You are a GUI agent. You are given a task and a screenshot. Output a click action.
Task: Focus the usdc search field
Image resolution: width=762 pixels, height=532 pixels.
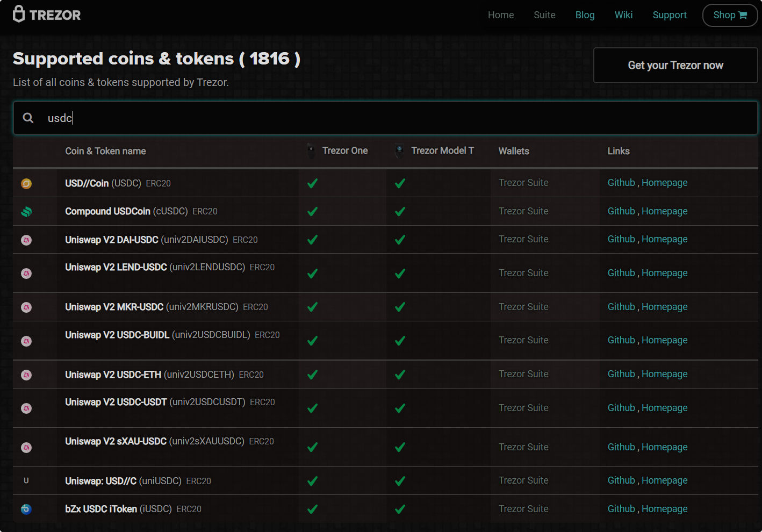pyautogui.click(x=385, y=118)
